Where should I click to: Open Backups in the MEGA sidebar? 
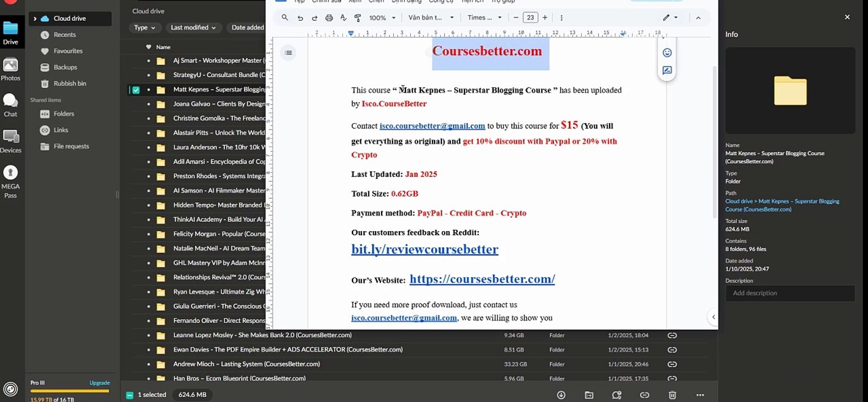[65, 67]
